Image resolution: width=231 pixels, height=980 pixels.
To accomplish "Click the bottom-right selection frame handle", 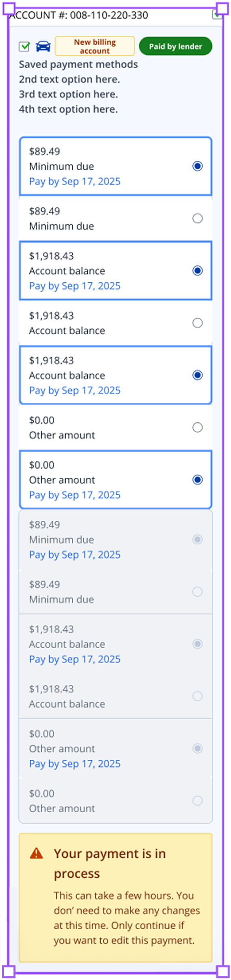I will (222, 971).
